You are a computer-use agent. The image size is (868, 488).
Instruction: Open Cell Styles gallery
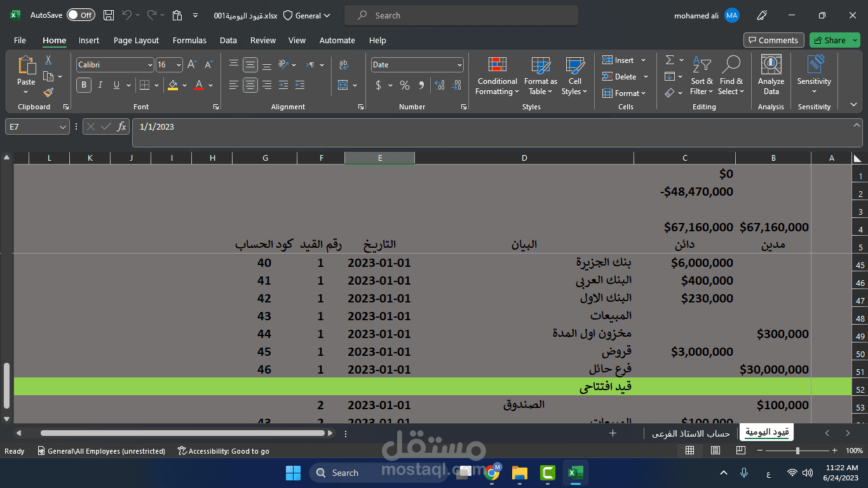(575, 76)
